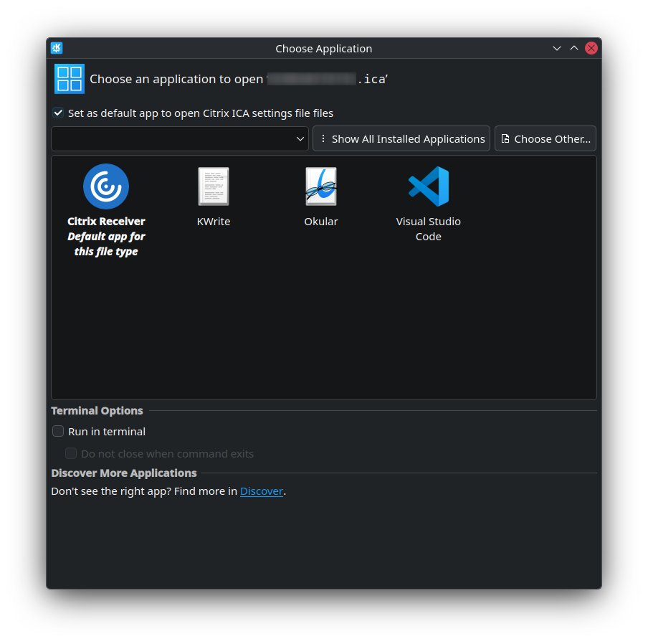Open the KDE window menu icon in title bar
Screen dimensions: 648x644
[x=57, y=48]
